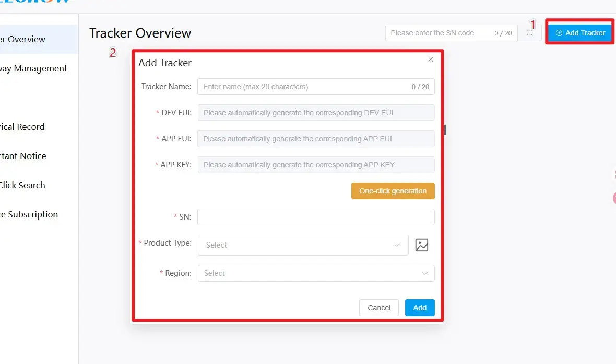Select Important Notice sidebar item

point(23,156)
